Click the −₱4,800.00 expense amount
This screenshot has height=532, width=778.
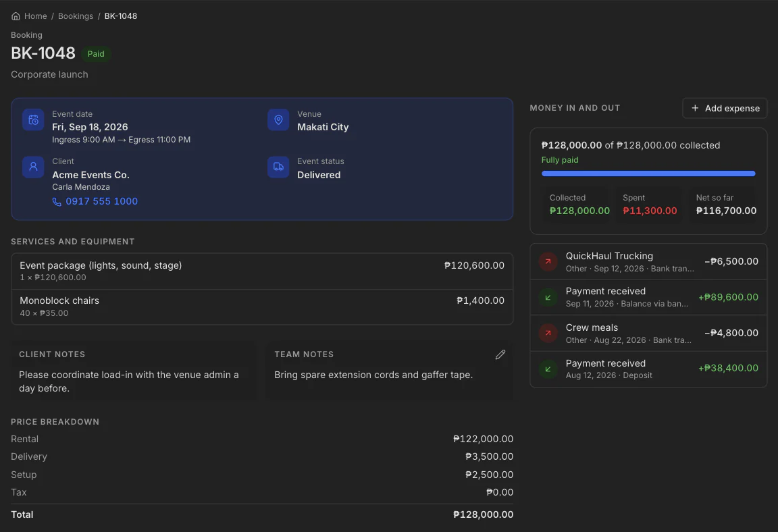pyautogui.click(x=731, y=333)
